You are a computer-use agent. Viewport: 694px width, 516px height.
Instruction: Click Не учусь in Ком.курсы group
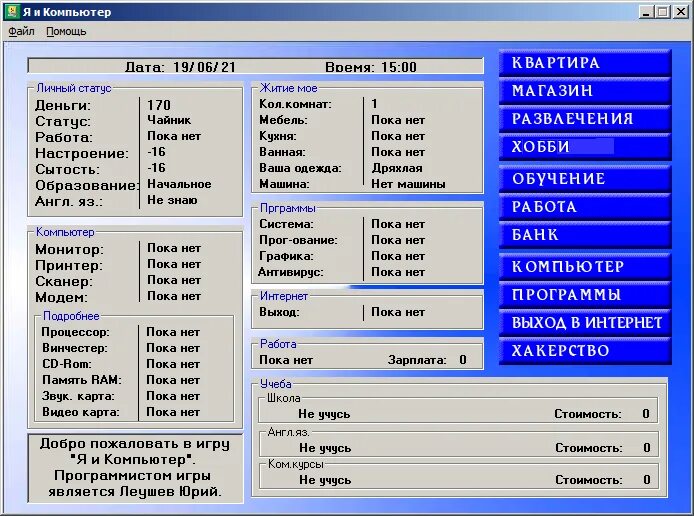[325, 480]
